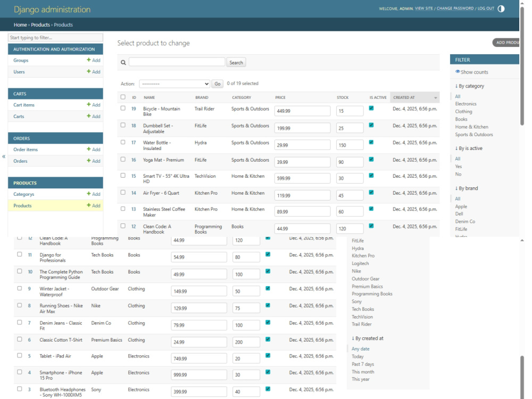Click the plus Add icon for Order items
532x399 pixels.
[88, 149]
